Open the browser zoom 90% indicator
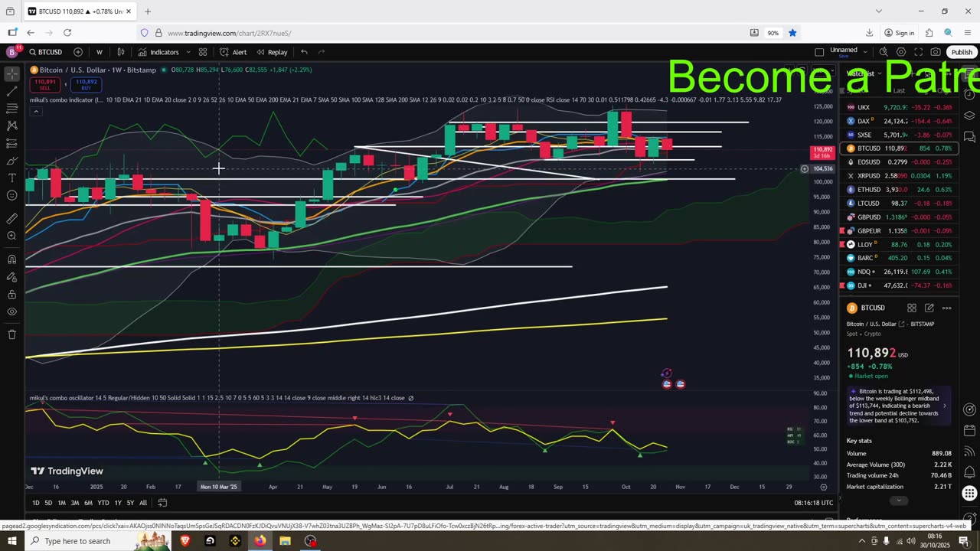This screenshot has height=551, width=980. [x=773, y=33]
